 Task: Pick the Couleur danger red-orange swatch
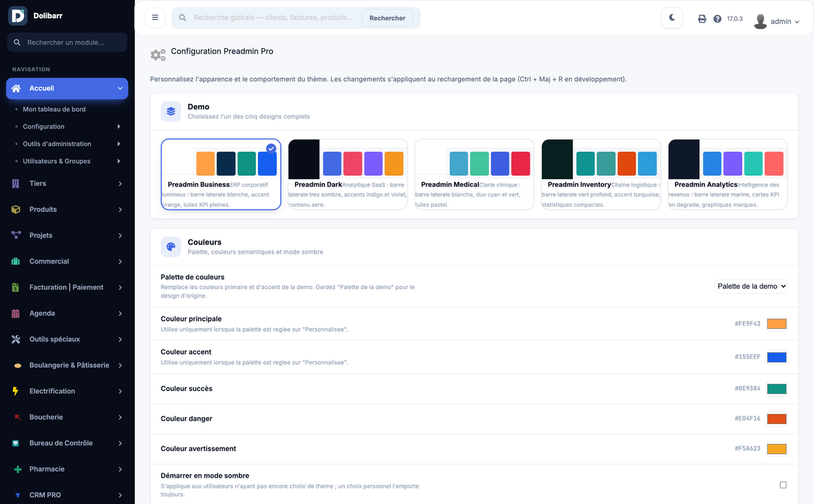pos(777,419)
